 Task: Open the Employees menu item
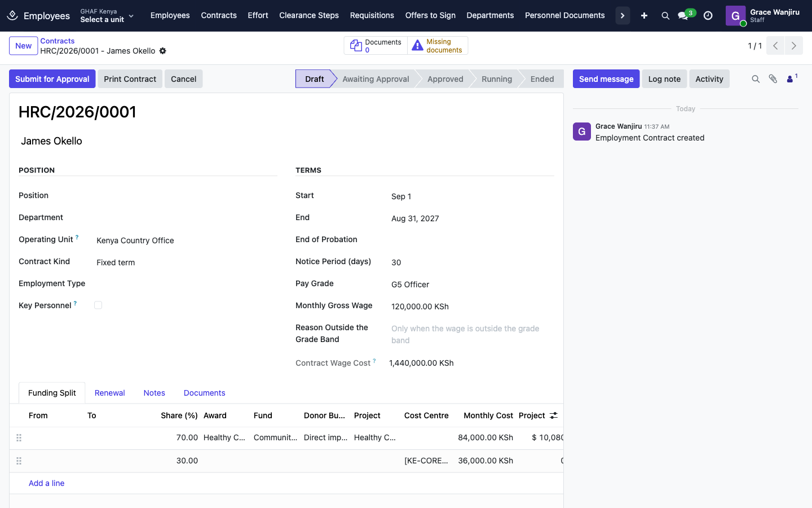(170, 16)
